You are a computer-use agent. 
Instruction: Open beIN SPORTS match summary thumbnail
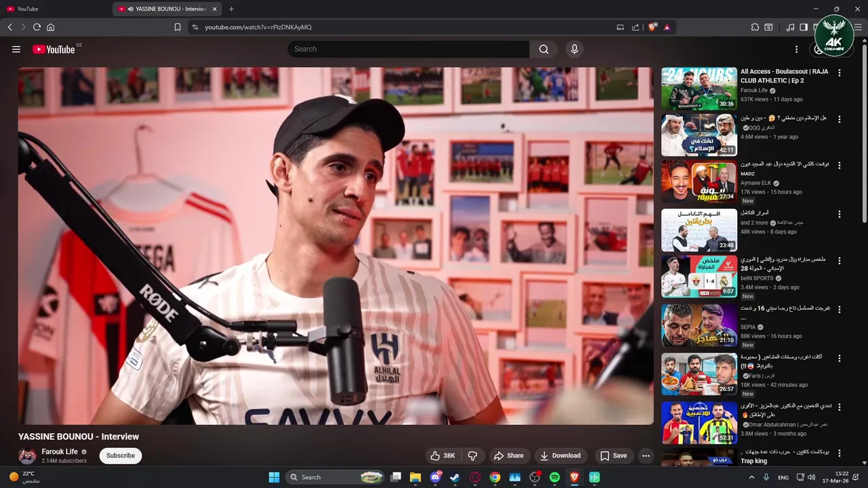point(699,277)
